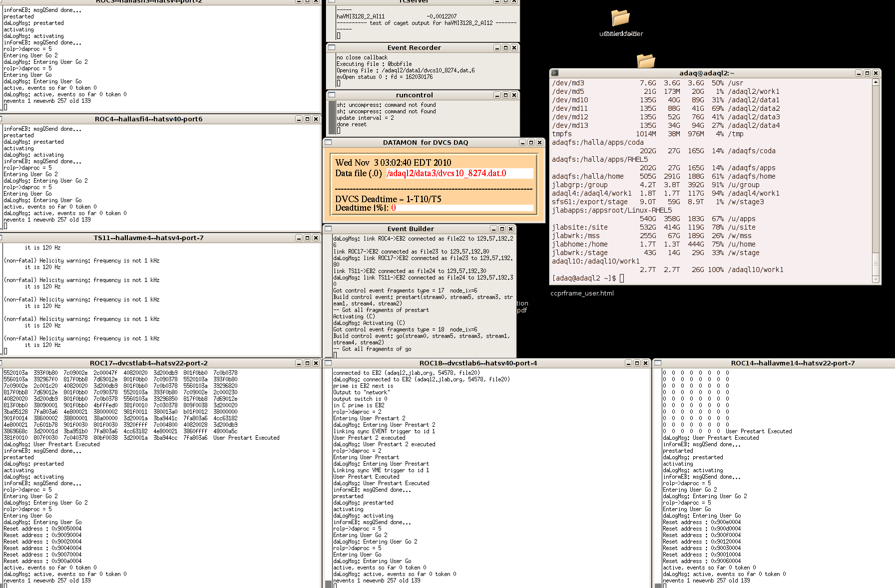This screenshot has width=895, height=588.
Task: Maximize the TS11 hallavme4 window
Action: point(307,238)
